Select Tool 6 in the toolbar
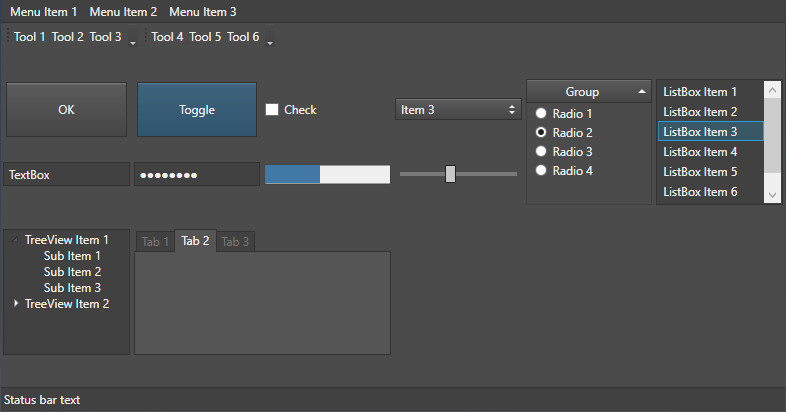 click(x=243, y=37)
